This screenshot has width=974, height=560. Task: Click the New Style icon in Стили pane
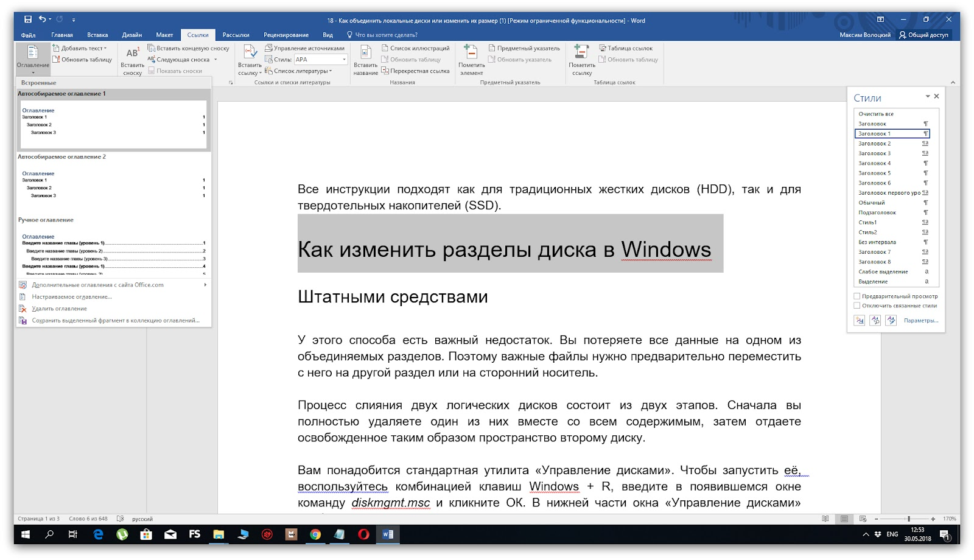859,320
